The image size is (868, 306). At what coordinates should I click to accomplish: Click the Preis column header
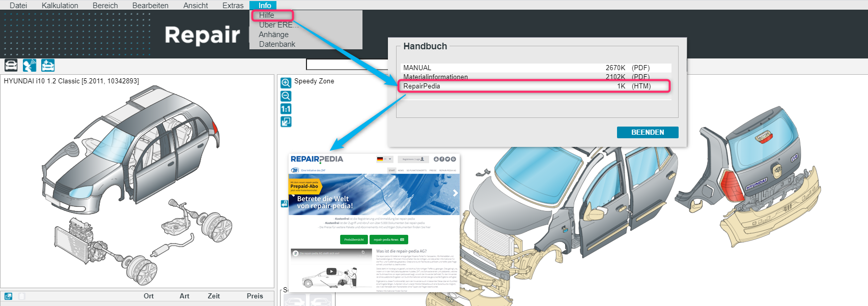(x=255, y=296)
